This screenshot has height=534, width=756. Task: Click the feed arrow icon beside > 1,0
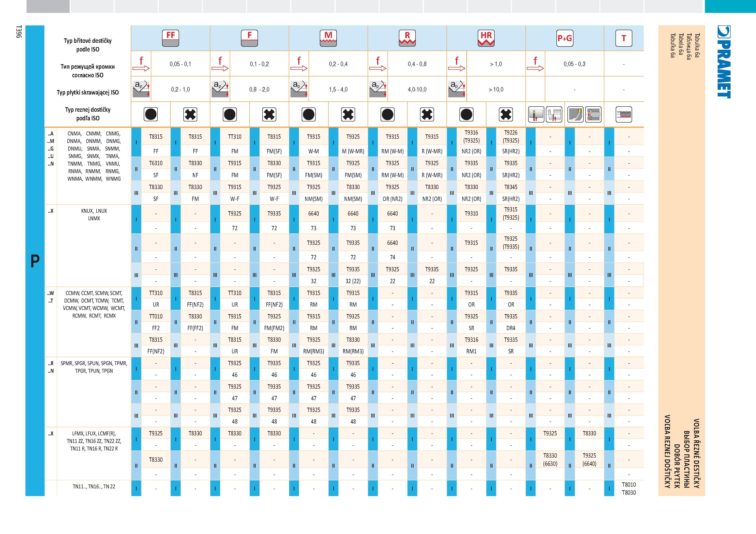pos(456,64)
